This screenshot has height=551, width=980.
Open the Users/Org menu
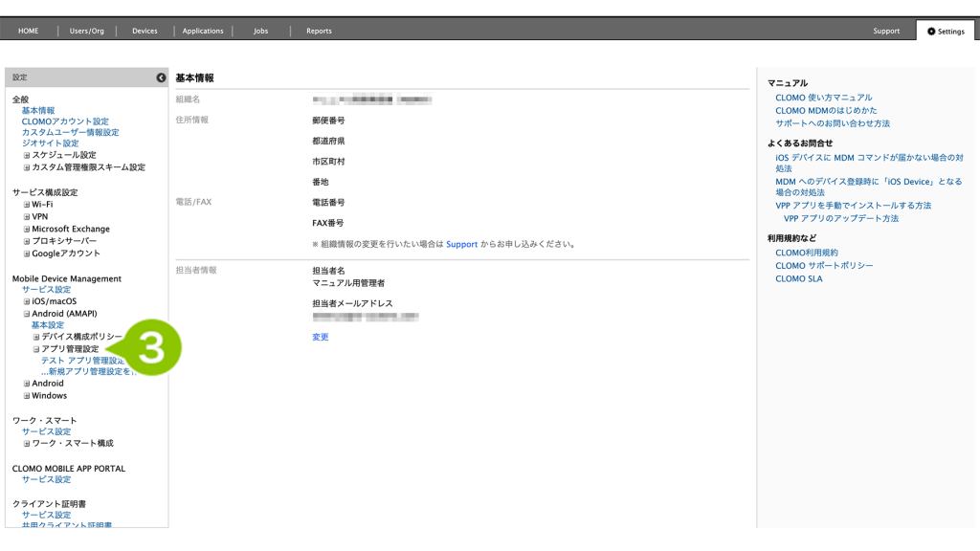[x=87, y=31]
